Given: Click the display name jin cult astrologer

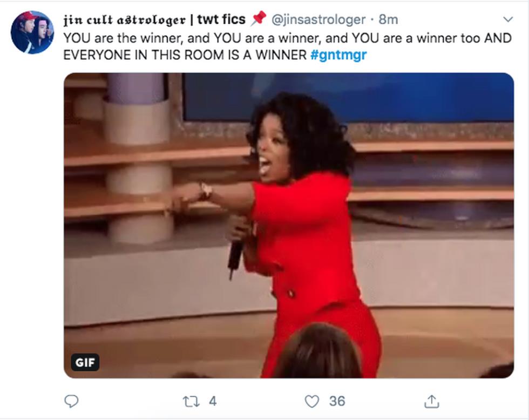Looking at the screenshot, I should click(x=125, y=20).
